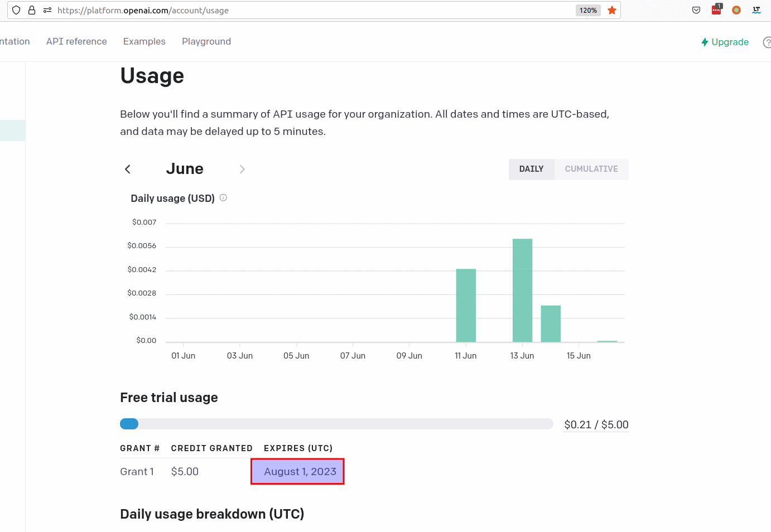
Task: Click the Daily usage breakdown (UTC) heading
Action: click(x=212, y=514)
